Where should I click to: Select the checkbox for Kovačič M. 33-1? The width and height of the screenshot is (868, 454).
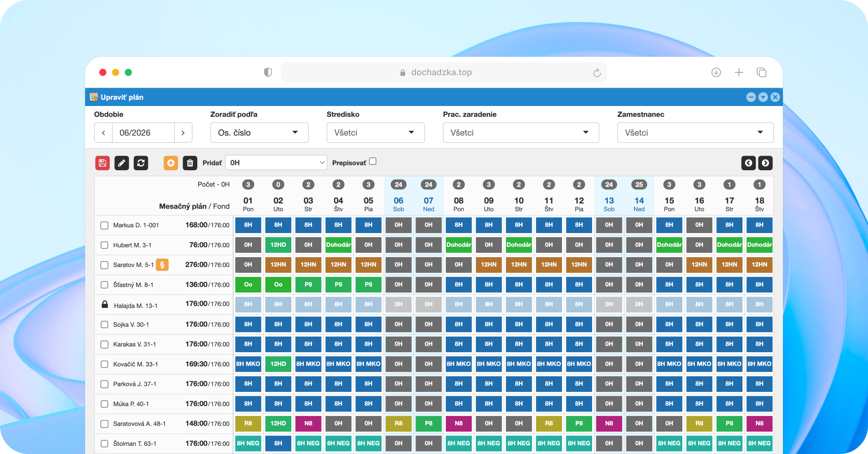[x=104, y=364]
